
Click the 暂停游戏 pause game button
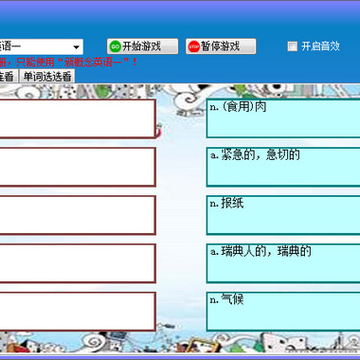click(221, 46)
